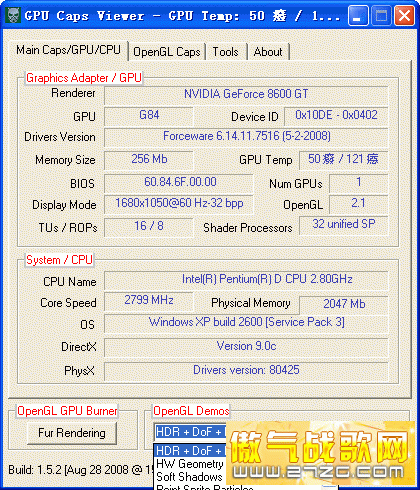Start the Fur Rendering GPU burner
This screenshot has width=420, height=490.
(72, 433)
